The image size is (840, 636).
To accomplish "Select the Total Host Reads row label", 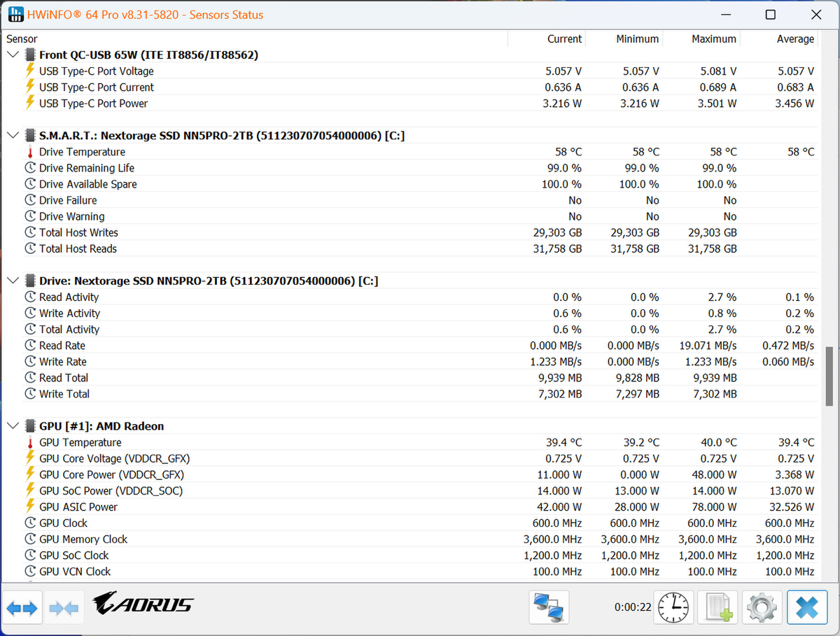I will [x=78, y=248].
